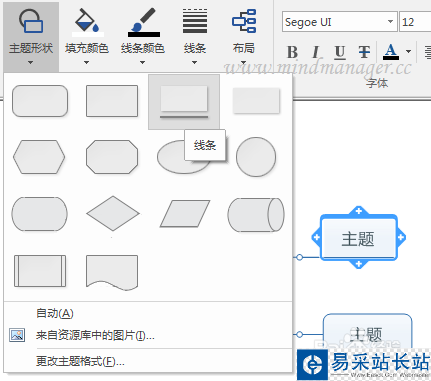The image size is (431, 381).
Task: Select the rounded rectangle shape
Action: point(40,101)
